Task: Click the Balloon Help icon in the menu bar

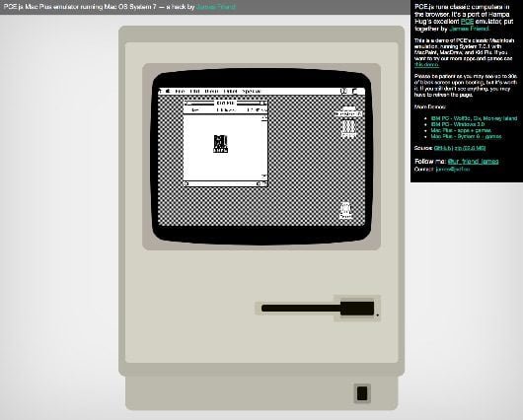Action: click(343, 91)
